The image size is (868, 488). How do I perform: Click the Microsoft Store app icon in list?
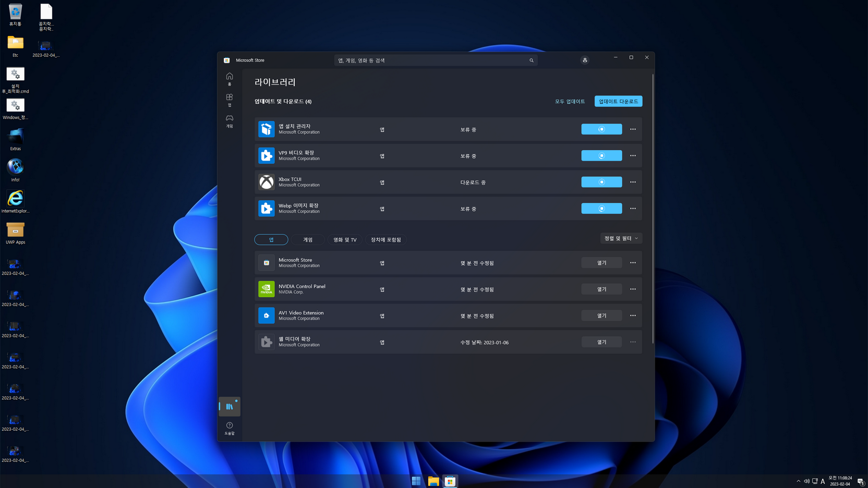point(267,263)
